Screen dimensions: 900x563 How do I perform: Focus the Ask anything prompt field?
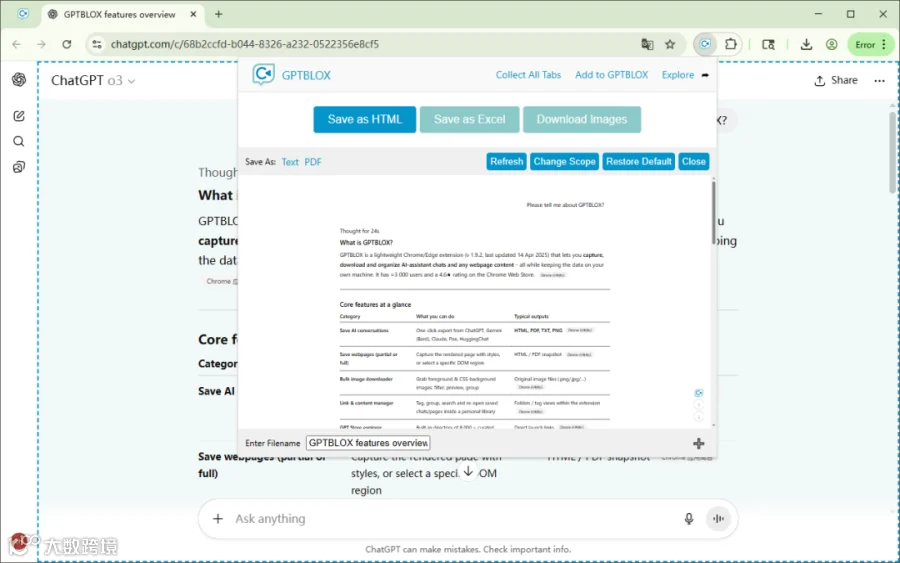tap(453, 519)
